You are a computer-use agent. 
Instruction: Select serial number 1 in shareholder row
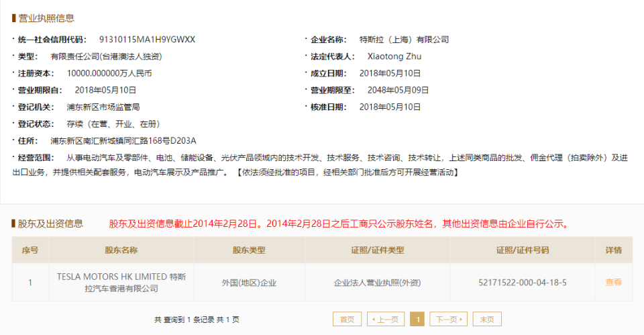(30, 283)
